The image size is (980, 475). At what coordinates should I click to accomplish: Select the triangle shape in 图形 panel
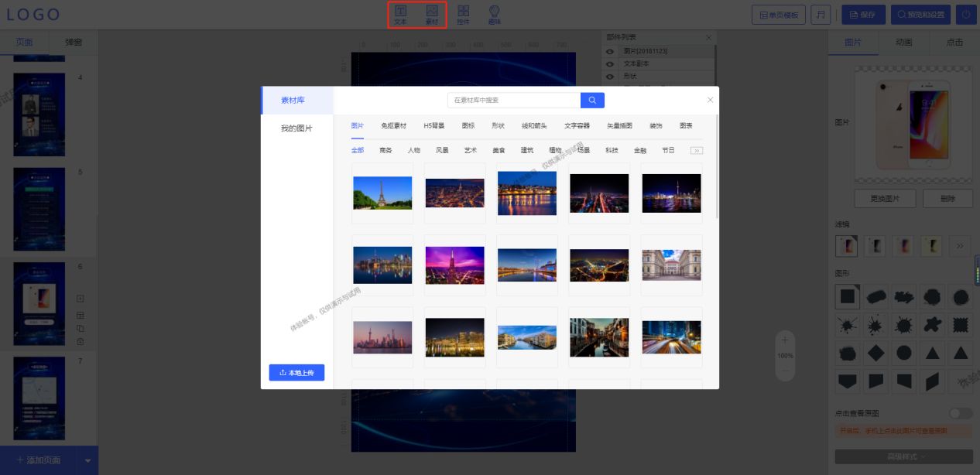(932, 353)
